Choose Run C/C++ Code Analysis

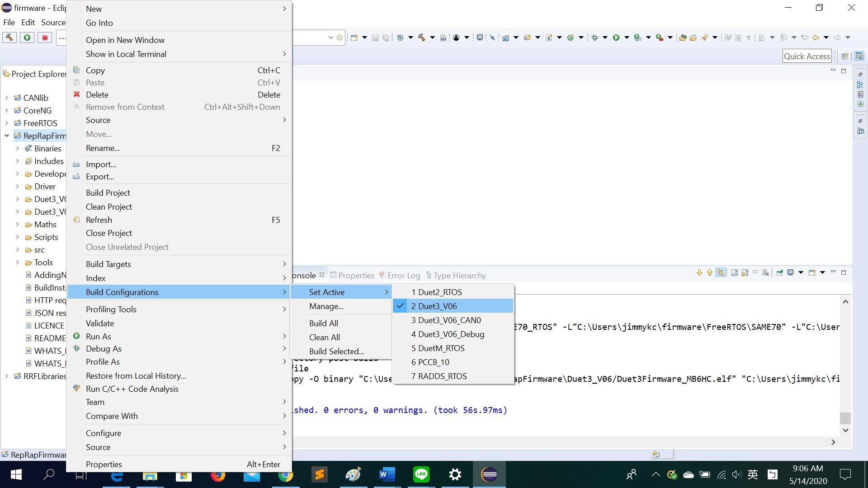pyautogui.click(x=179, y=389)
